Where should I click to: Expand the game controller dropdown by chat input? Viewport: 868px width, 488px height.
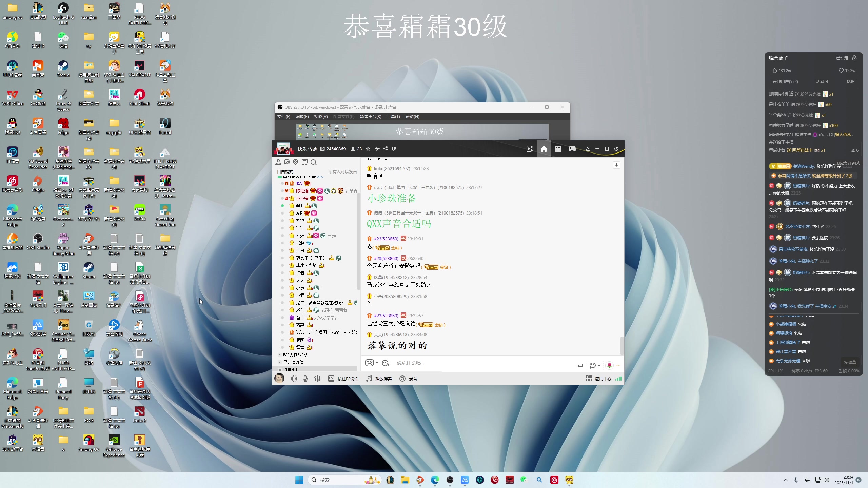pos(377,363)
